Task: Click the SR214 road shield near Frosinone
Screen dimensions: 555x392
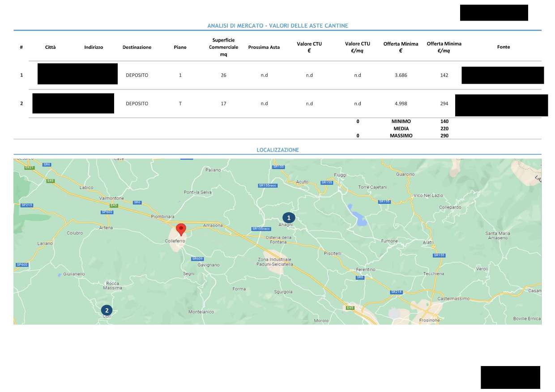Action: [x=396, y=292]
